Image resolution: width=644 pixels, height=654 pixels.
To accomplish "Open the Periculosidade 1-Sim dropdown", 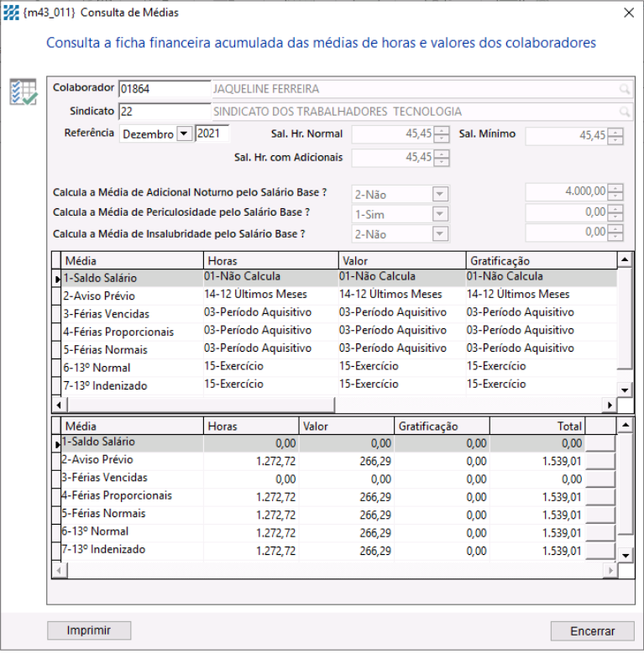I will (x=440, y=214).
